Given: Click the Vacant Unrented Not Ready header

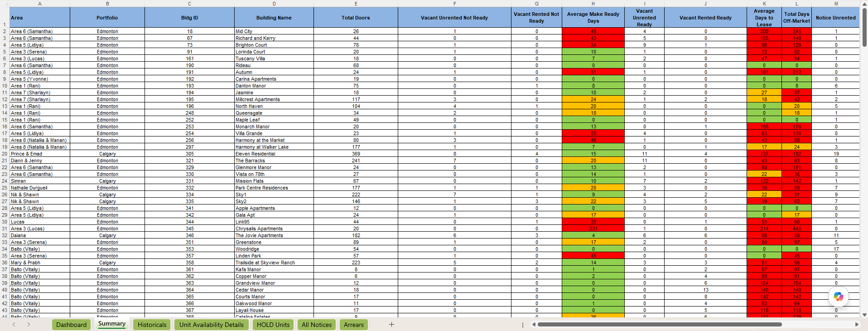Looking at the screenshot, I should pyautogui.click(x=454, y=18).
